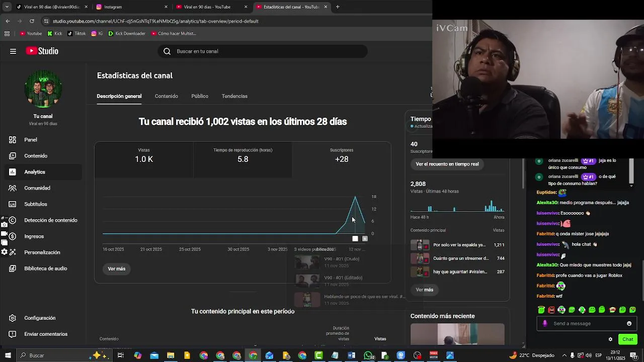This screenshot has width=644, height=362.
Task: Go back with the browser back arrow
Action: pyautogui.click(x=8, y=21)
